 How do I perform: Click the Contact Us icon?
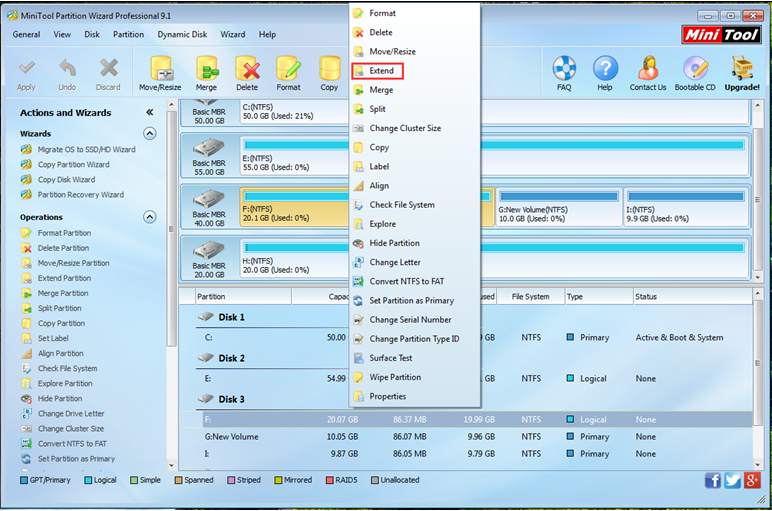coord(648,74)
